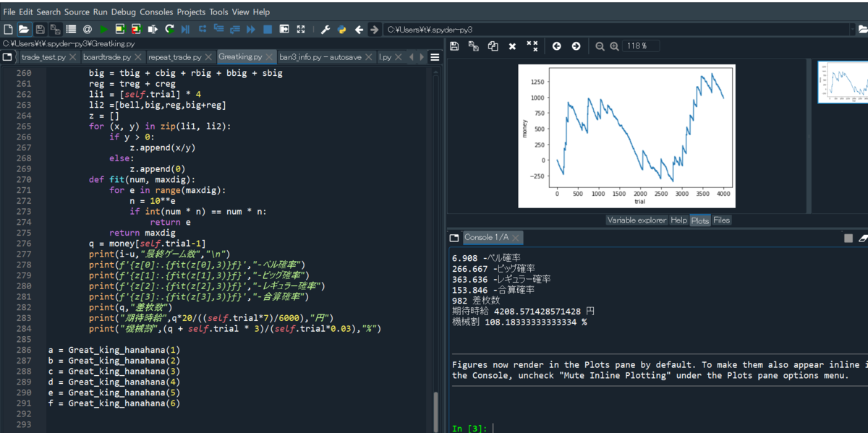The width and height of the screenshot is (868, 433).
Task: Run the file with the green play icon
Action: tap(103, 30)
